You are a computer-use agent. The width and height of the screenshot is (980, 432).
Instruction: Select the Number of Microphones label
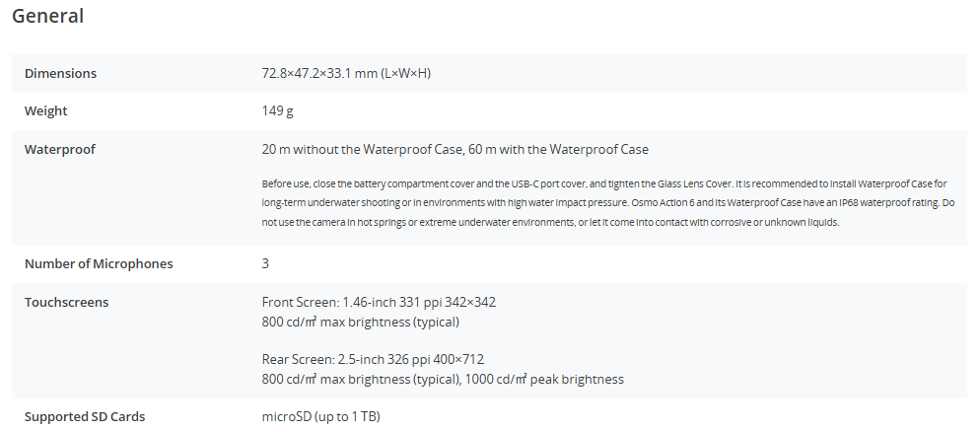(99, 263)
